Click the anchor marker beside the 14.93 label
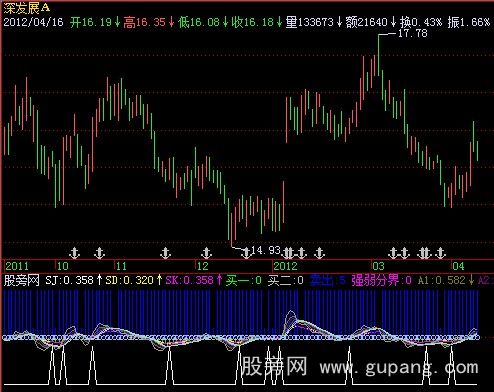 [246, 253]
